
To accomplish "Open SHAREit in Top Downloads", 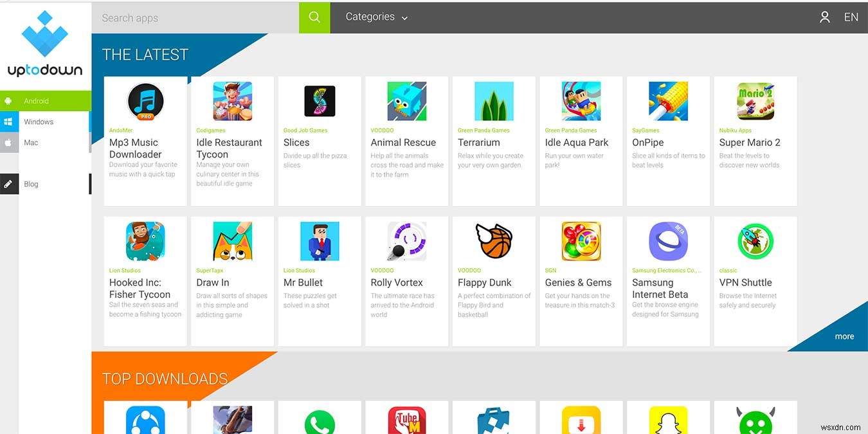I will (x=145, y=421).
